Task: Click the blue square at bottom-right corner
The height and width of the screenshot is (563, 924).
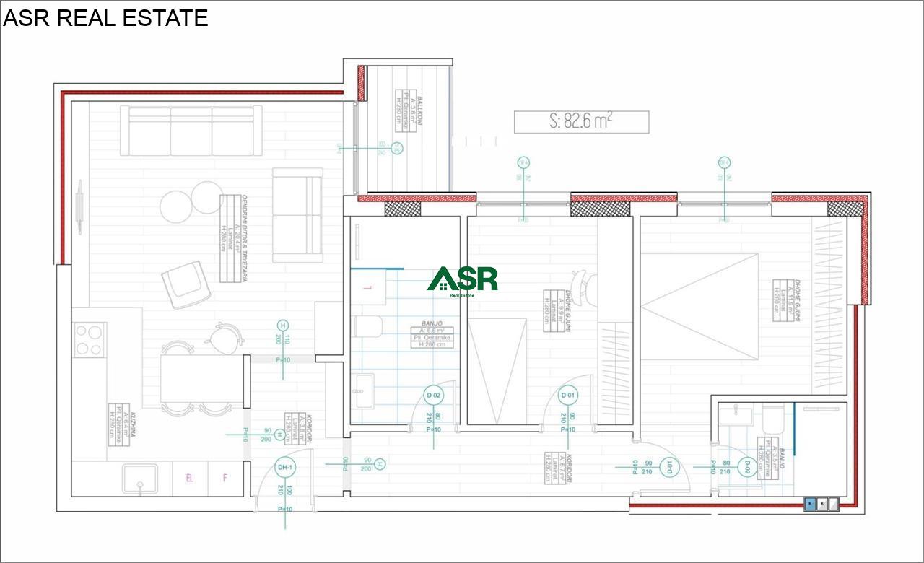Action: click(x=811, y=505)
